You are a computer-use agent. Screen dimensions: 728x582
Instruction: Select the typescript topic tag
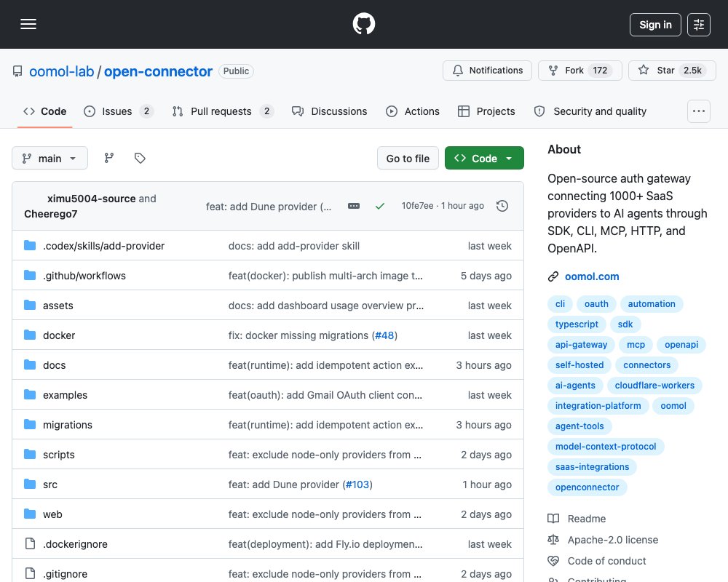tap(577, 324)
